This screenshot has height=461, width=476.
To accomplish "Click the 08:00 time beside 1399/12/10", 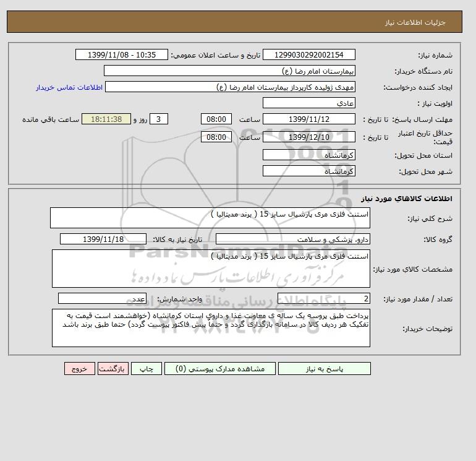I will point(216,137).
